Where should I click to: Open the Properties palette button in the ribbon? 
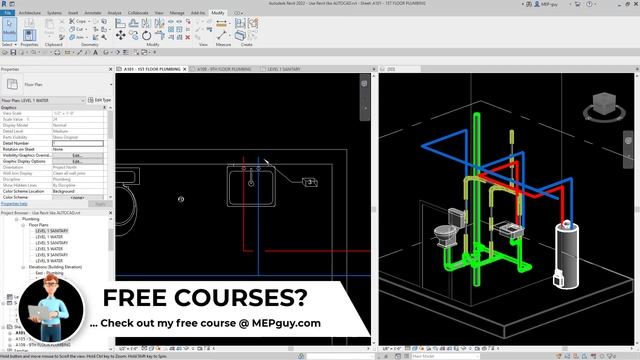pos(29,35)
